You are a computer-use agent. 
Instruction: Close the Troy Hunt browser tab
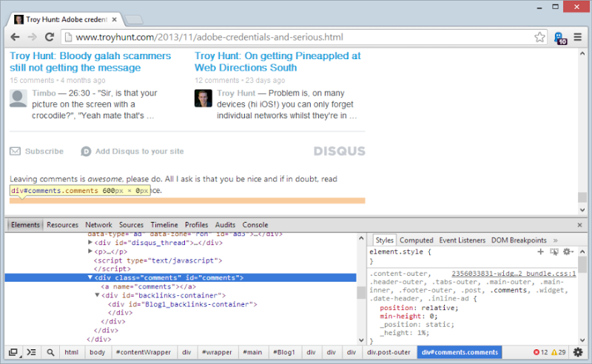tap(115, 19)
